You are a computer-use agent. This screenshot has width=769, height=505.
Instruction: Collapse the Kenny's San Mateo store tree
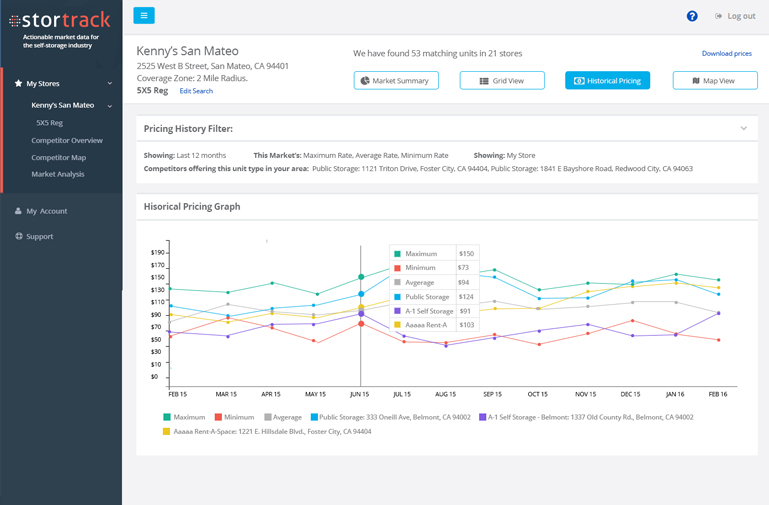click(x=110, y=106)
